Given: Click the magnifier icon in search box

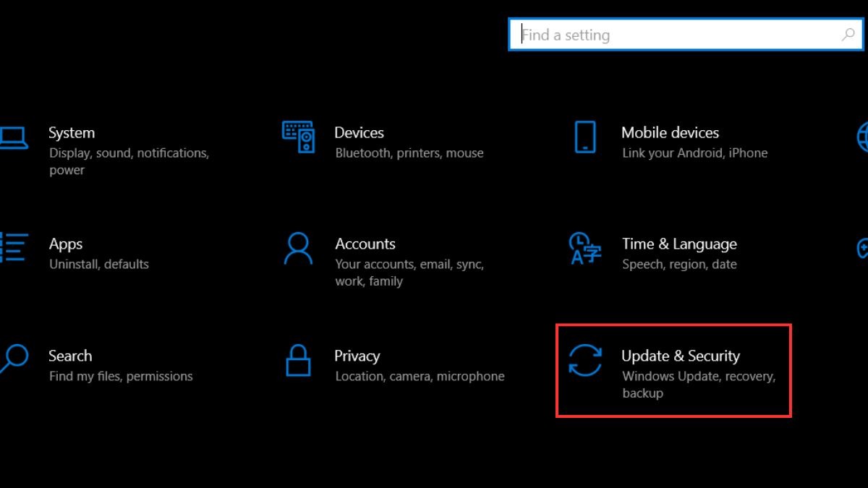Looking at the screenshot, I should coord(848,35).
